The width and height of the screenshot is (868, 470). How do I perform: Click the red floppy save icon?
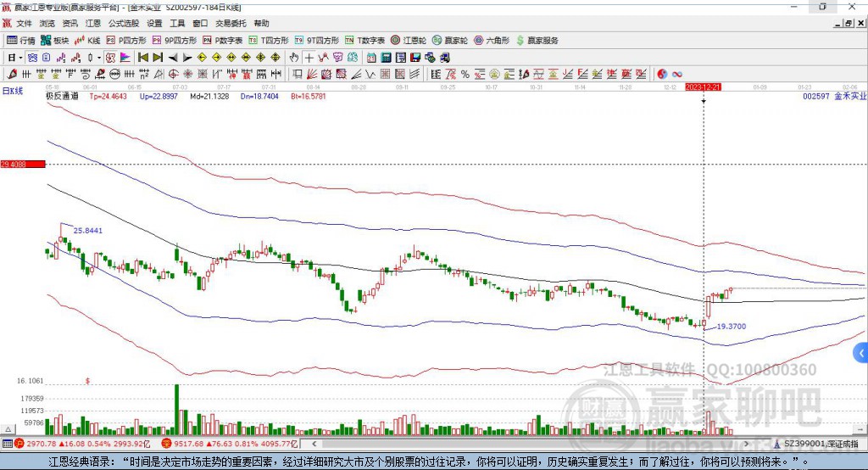[x=415, y=58]
